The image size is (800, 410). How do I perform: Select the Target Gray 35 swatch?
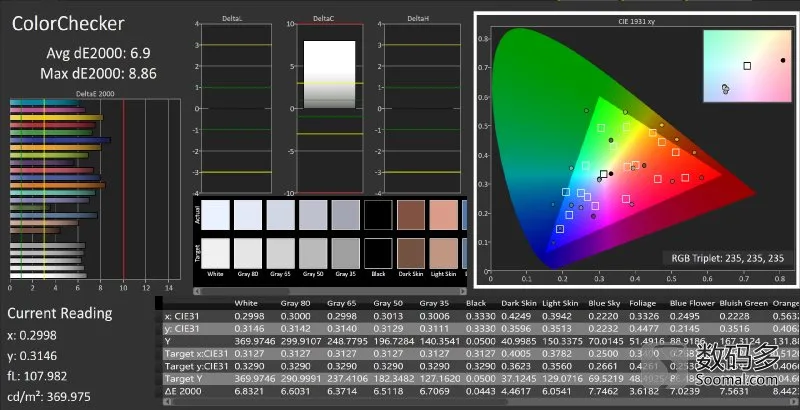coord(346,253)
